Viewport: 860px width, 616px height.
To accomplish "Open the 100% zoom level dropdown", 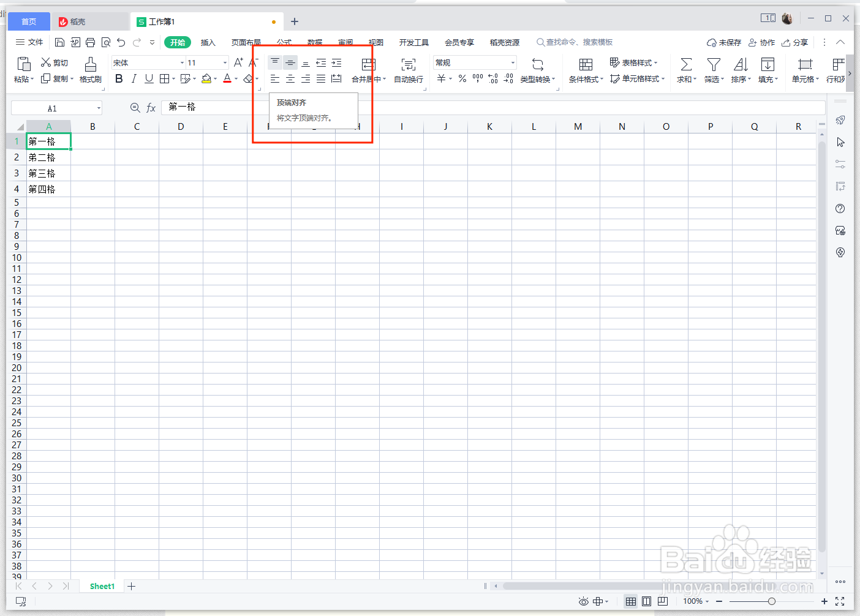I will [696, 601].
